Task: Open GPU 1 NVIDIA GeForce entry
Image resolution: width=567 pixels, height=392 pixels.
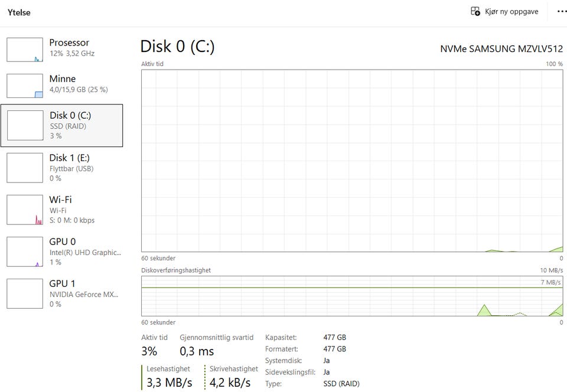Action: 83,293
